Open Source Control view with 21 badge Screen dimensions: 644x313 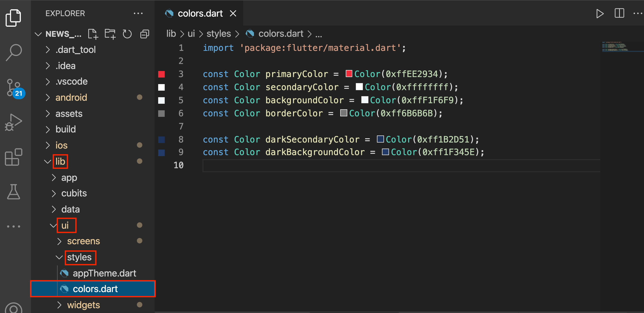click(14, 88)
